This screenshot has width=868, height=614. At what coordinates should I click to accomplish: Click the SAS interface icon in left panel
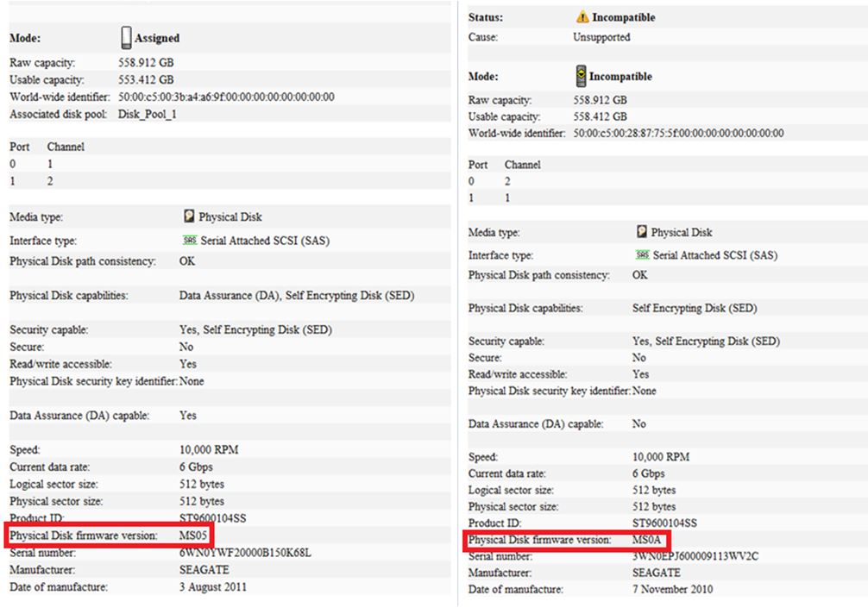click(189, 241)
